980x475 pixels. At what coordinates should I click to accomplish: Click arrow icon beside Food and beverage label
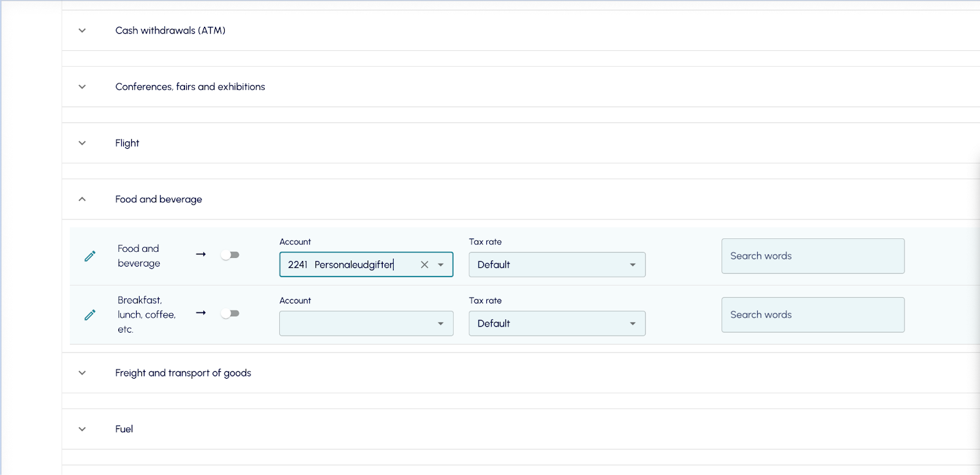201,254
